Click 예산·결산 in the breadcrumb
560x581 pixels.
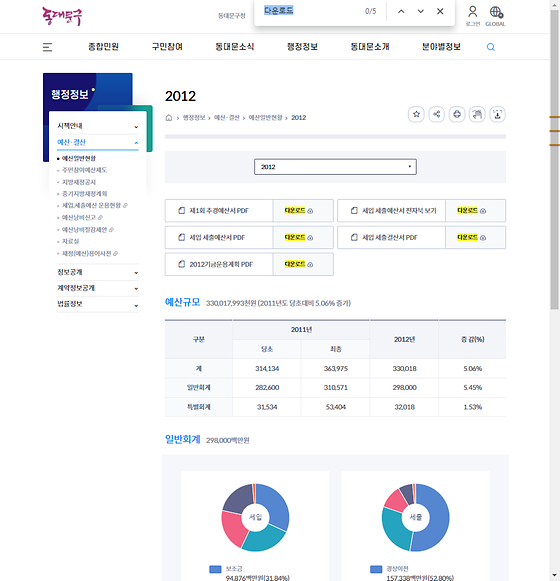[x=226, y=117]
